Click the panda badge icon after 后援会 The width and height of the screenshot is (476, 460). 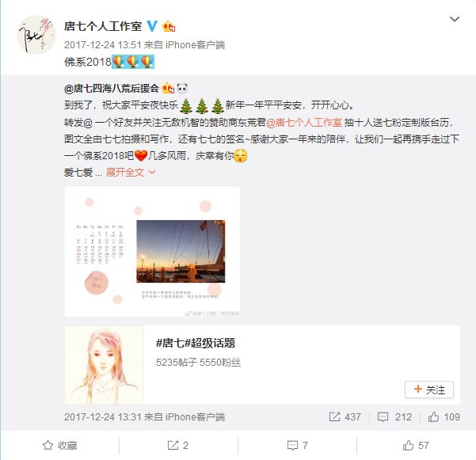[x=182, y=89]
